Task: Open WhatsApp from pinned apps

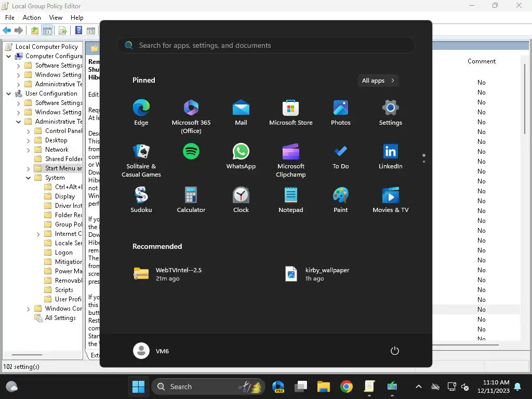Action: click(241, 156)
